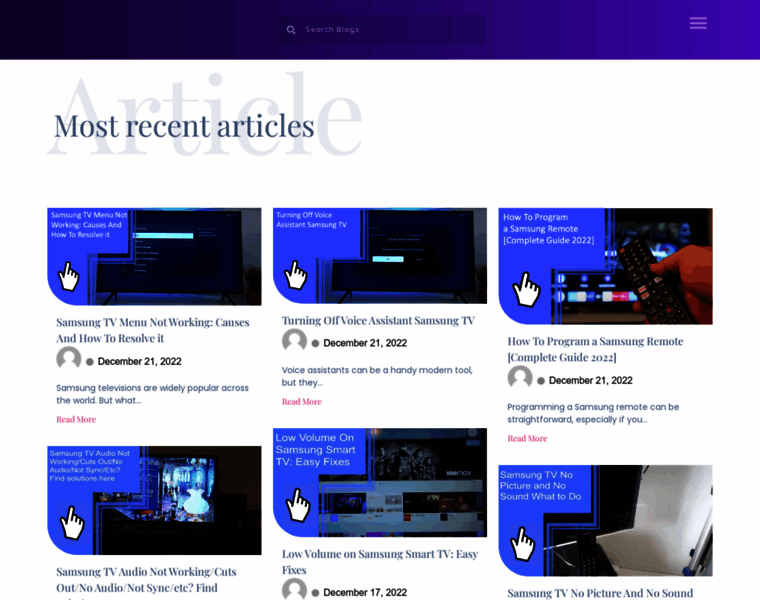Read More under Voice Assistant article

click(301, 401)
